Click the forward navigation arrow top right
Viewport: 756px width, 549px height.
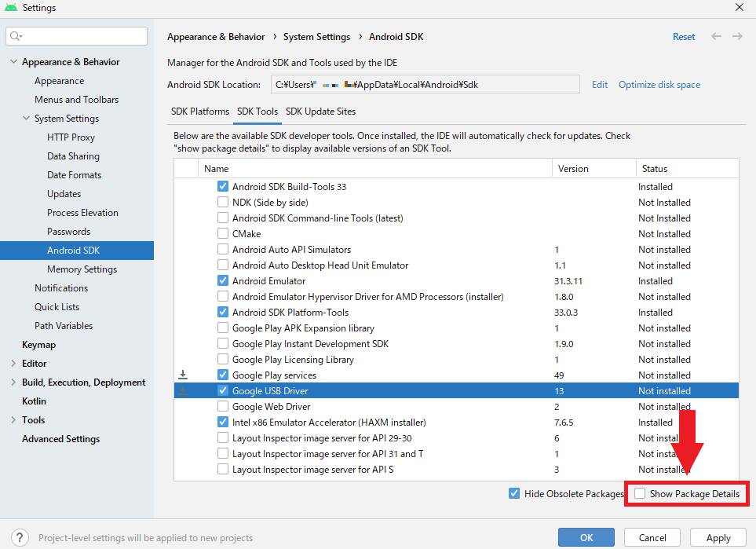click(735, 36)
